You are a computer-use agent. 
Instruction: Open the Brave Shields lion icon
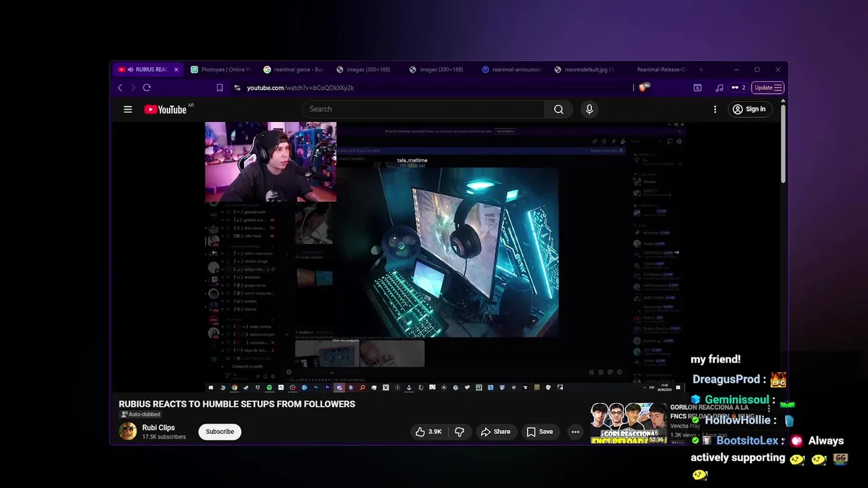point(644,87)
